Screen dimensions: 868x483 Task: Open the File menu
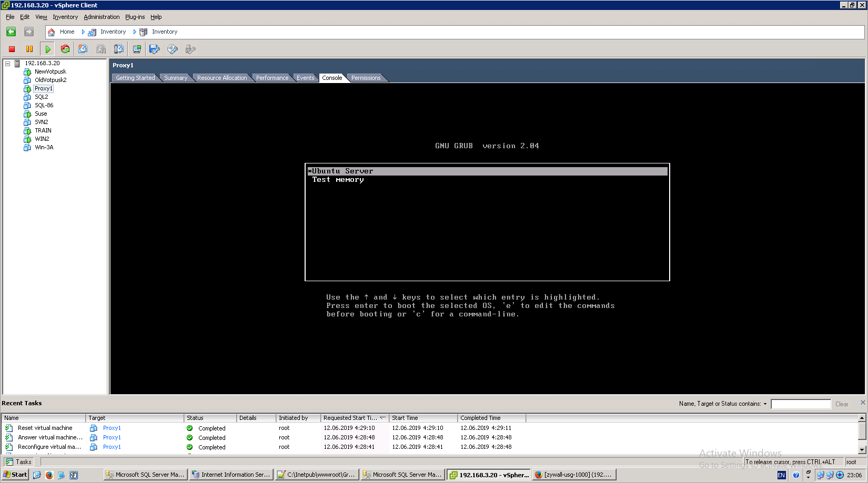[x=10, y=17]
